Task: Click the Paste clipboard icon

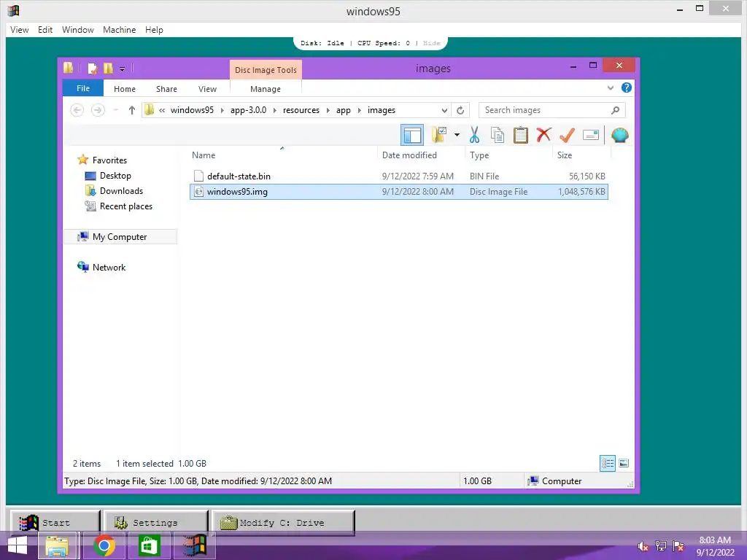Action: [x=520, y=135]
